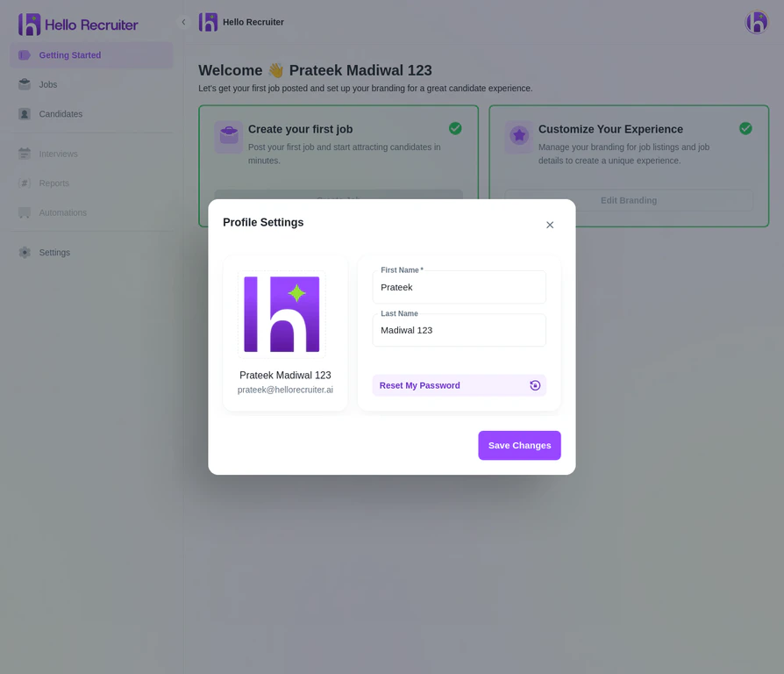The width and height of the screenshot is (784, 674).
Task: Collapse the sidebar using the chevron arrow
Action: coord(183,21)
